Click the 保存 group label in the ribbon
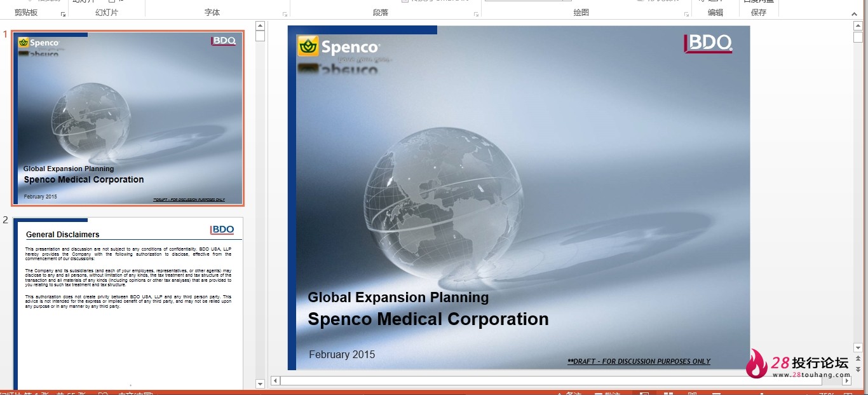 (x=759, y=13)
